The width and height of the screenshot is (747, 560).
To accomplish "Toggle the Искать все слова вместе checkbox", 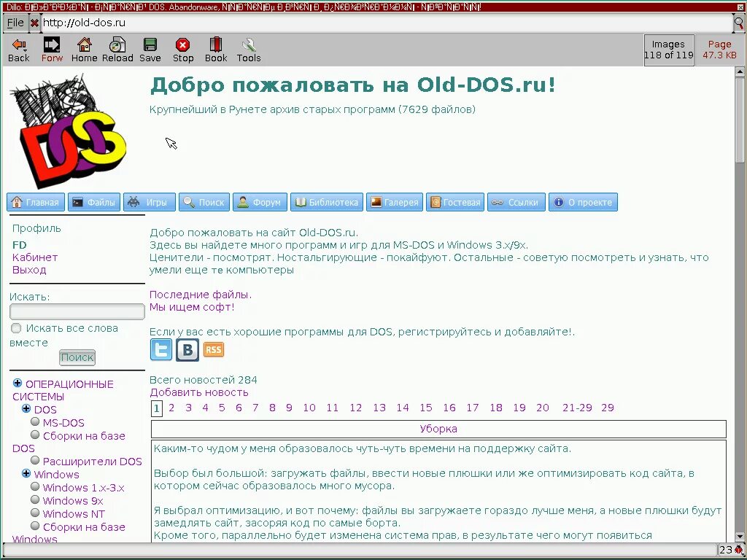I will (x=16, y=328).
